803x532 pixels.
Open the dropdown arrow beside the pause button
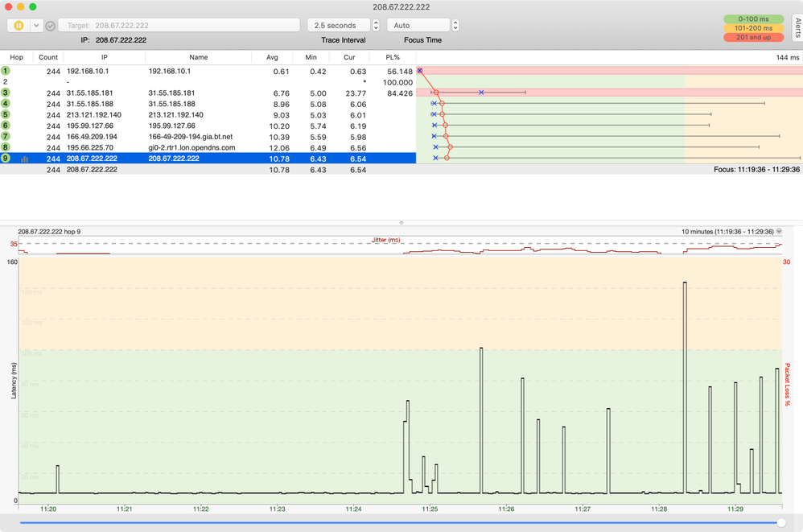coord(36,26)
